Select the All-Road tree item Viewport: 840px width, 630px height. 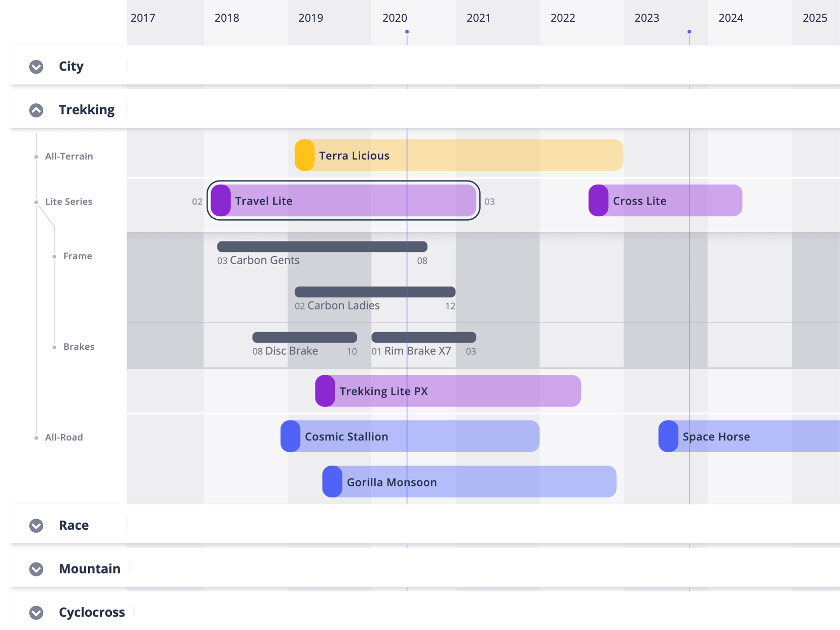(64, 437)
